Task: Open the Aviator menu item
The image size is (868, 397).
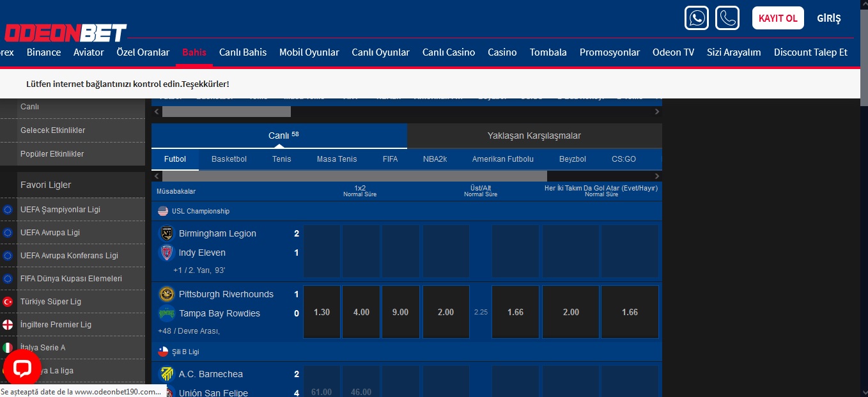Action: click(89, 52)
